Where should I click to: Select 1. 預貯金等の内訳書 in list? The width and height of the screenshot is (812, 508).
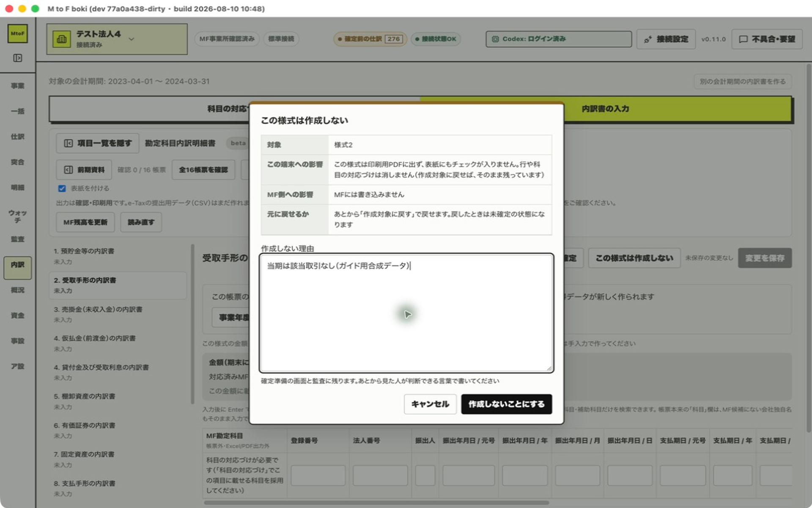tap(118, 256)
